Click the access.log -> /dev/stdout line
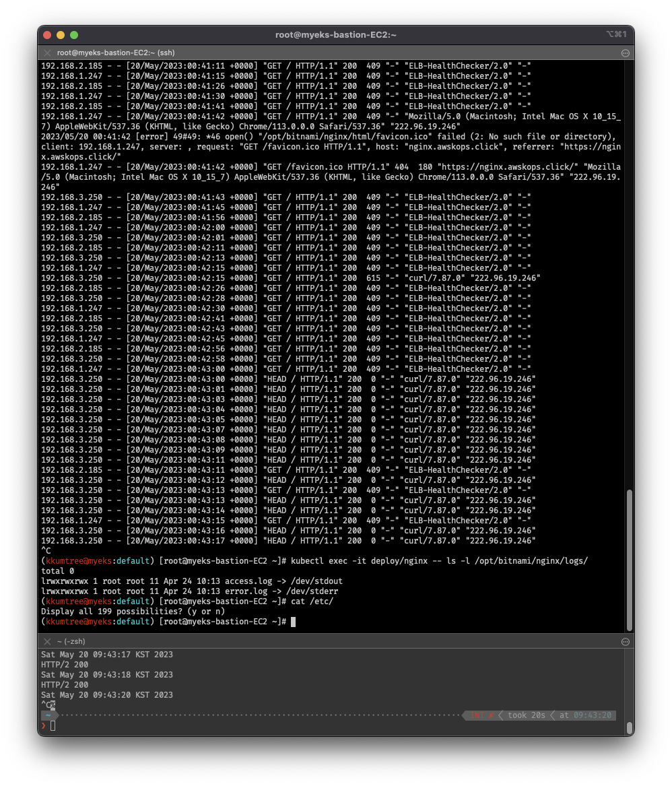This screenshot has height=786, width=672. pyautogui.click(x=191, y=581)
